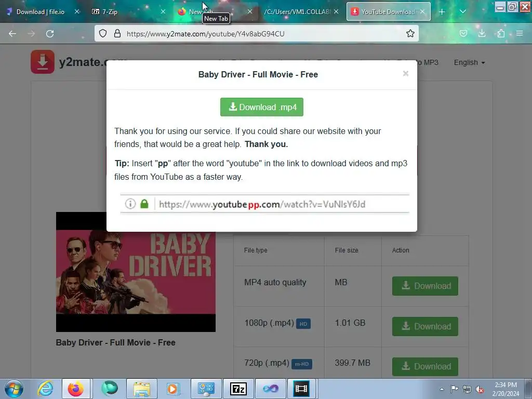
Task: Click the network tray icon
Action: 467,389
